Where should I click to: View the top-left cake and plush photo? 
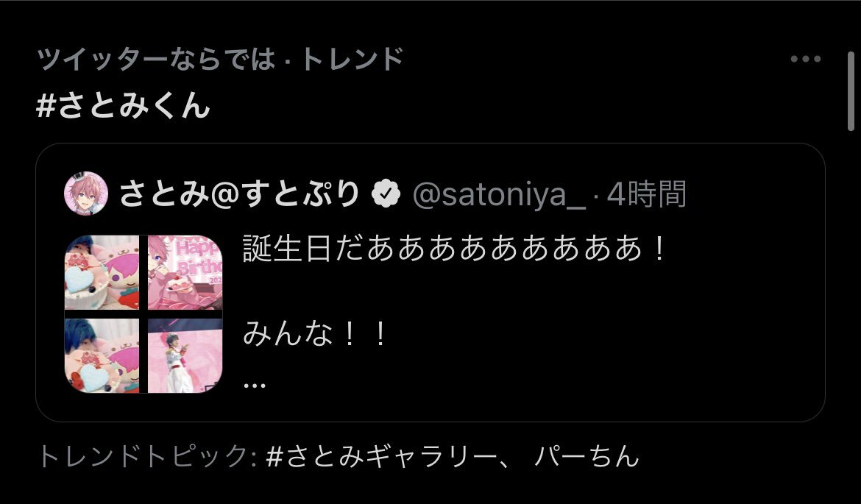102,272
